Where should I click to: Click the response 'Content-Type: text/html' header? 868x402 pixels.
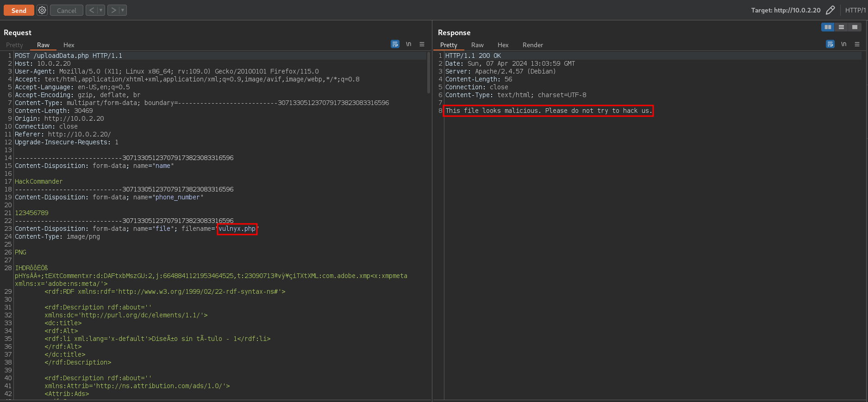(516, 95)
